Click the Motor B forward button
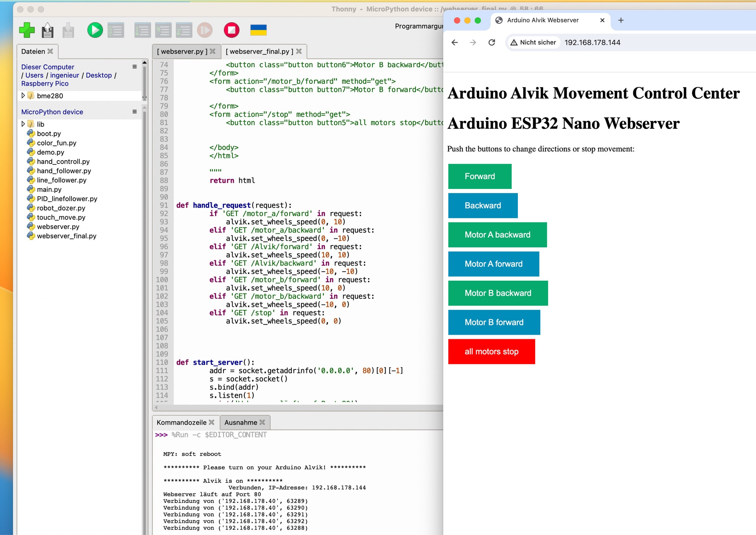The image size is (756, 535). pyautogui.click(x=494, y=322)
